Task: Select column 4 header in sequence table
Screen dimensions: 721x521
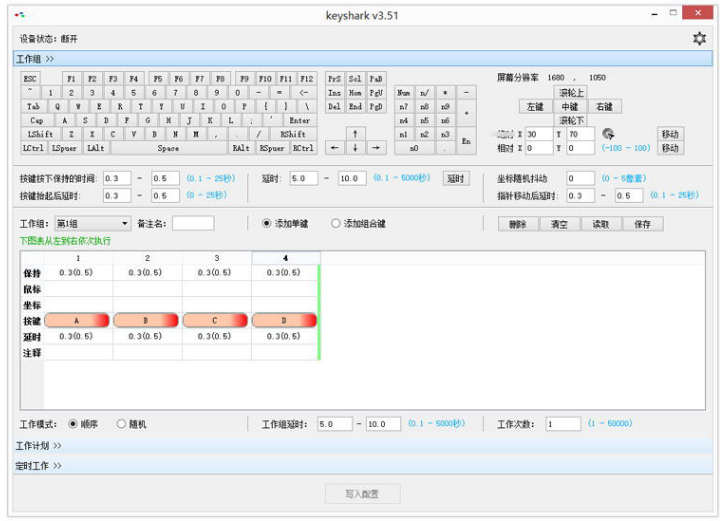Action: point(286,258)
